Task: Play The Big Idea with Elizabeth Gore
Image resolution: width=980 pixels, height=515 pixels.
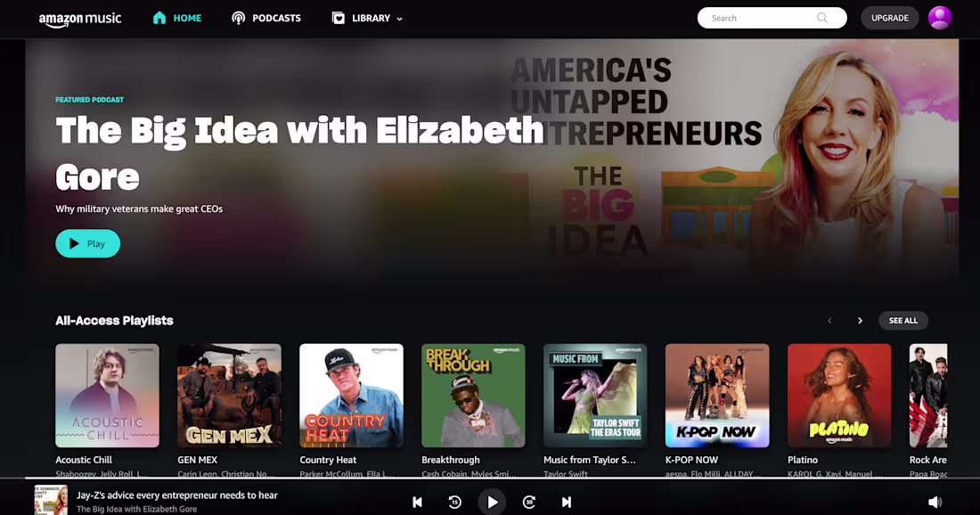Action: 87,243
